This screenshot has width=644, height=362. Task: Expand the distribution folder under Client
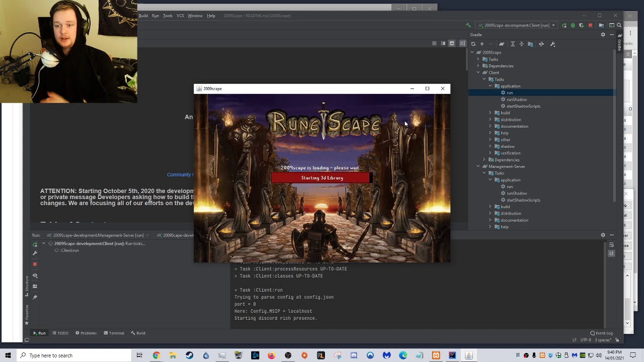[490, 120]
